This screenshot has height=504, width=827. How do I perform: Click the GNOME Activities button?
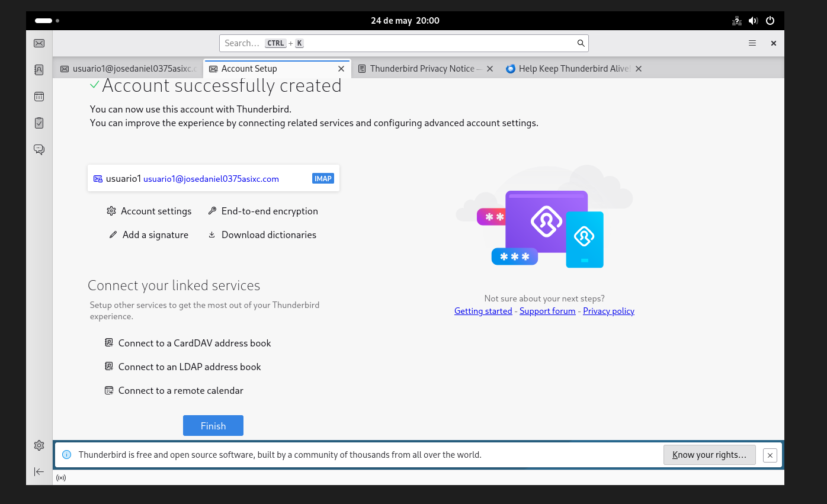click(x=47, y=21)
